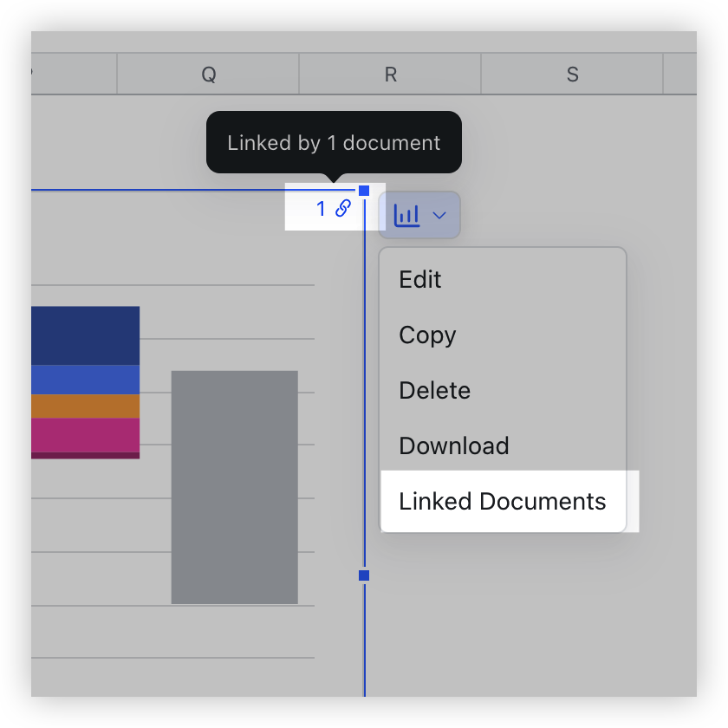Click the top-right selection handle of the chart
Viewport: 728px width, 728px height.
[x=364, y=190]
